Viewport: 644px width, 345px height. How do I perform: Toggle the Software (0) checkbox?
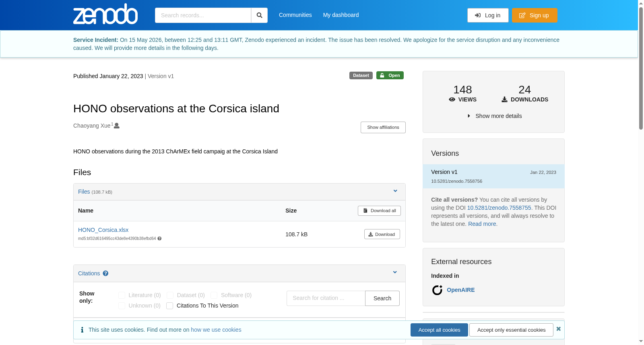(x=214, y=295)
